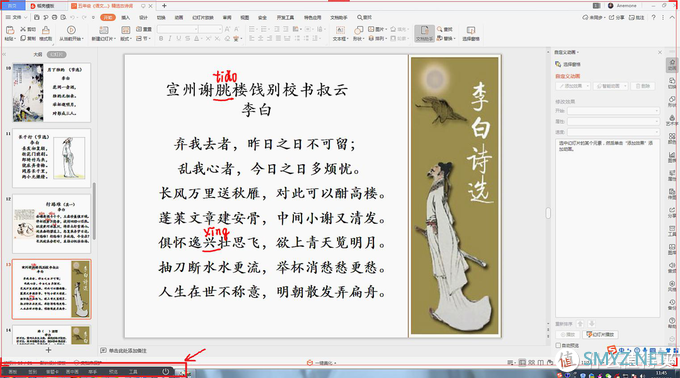680x378 pixels.
Task: Click the Save icon in quick toolbar
Action: click(36, 17)
